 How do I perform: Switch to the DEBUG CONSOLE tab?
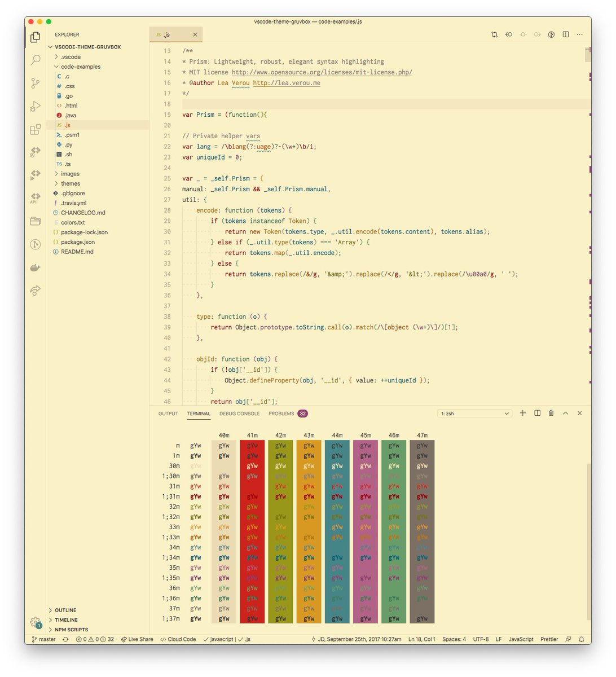point(239,414)
